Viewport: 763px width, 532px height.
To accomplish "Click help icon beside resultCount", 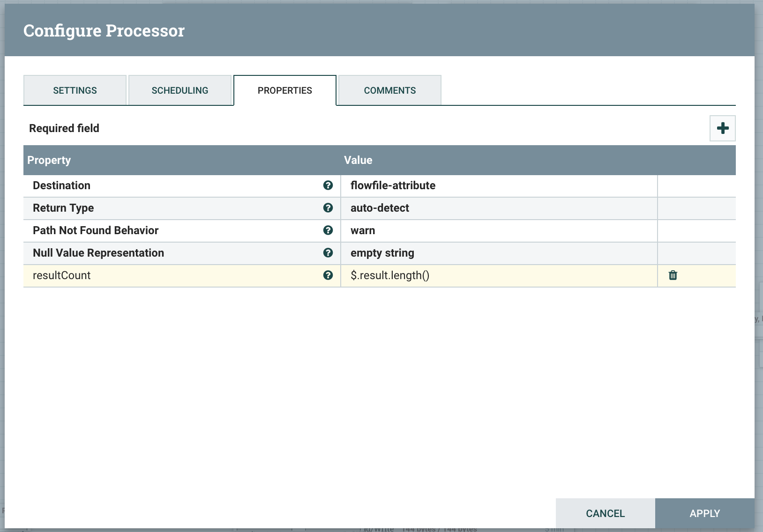I will (x=328, y=275).
